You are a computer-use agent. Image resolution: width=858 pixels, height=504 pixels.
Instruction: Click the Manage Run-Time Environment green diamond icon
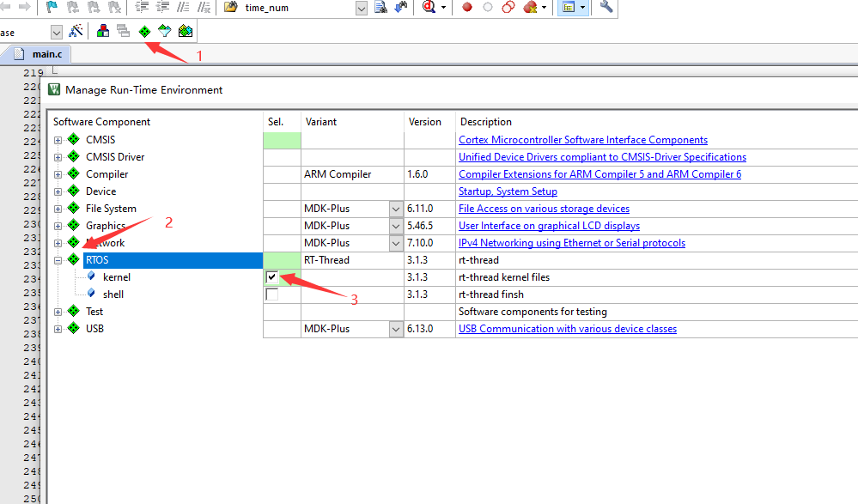click(x=144, y=31)
